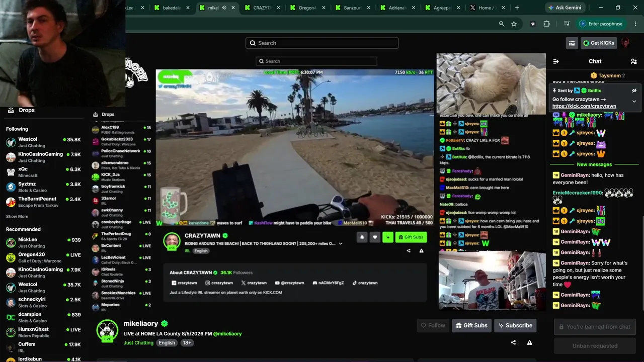644x362 pixels.
Task: Open the Chrome extensions puzzle icon
Action: pyautogui.click(x=546, y=24)
